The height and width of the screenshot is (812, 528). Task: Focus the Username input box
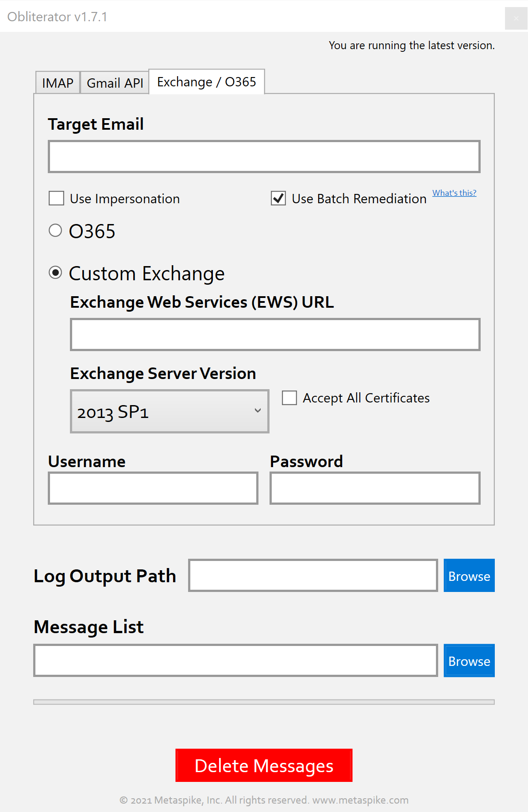[x=153, y=488]
